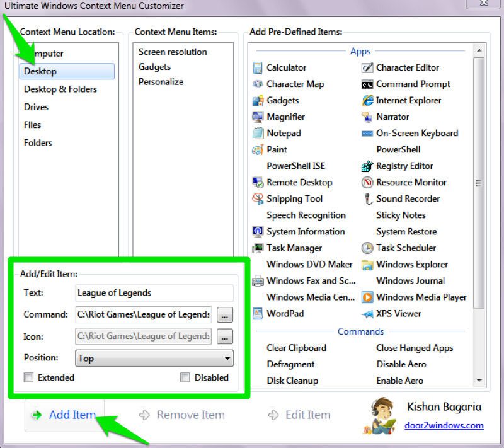The width and height of the screenshot is (504, 448).
Task: Enable the Extended checkbox
Action: (x=29, y=378)
